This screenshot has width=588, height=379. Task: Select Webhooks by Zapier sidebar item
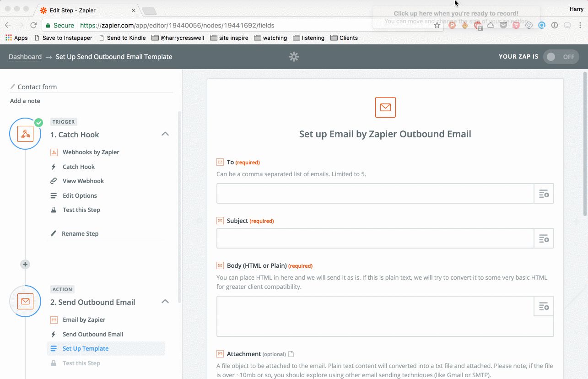coord(91,152)
